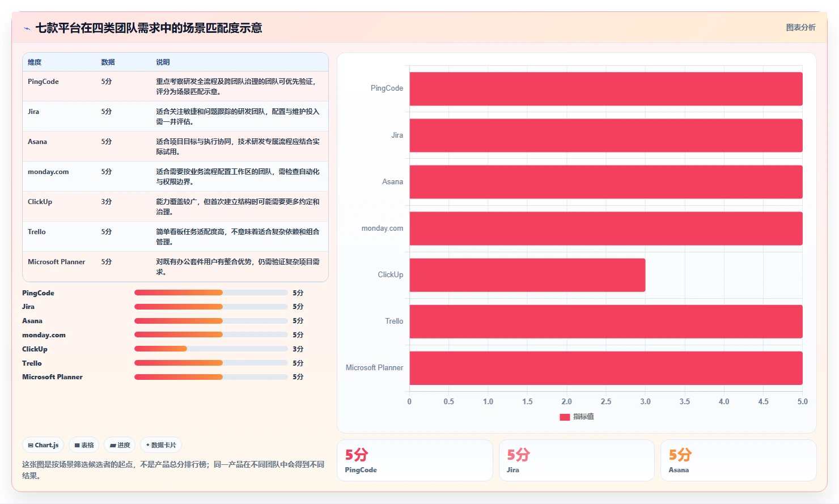Screen dimensions: 839x504
Task: Open the Asana 5分 data card
Action: (738, 460)
